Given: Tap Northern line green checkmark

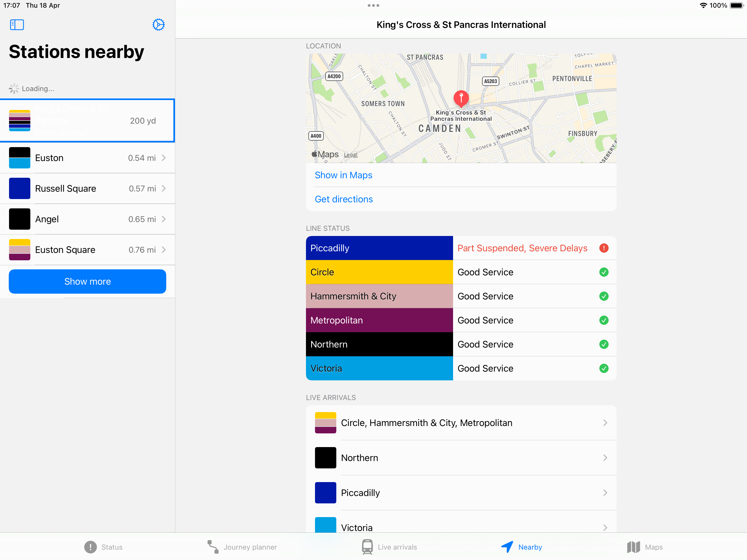Looking at the screenshot, I should [x=604, y=344].
